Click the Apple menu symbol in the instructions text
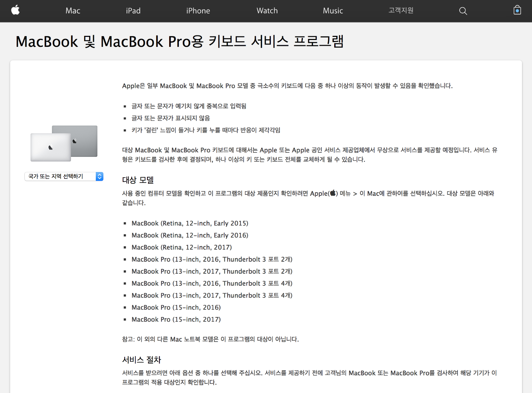The width and height of the screenshot is (532, 393). 333,193
